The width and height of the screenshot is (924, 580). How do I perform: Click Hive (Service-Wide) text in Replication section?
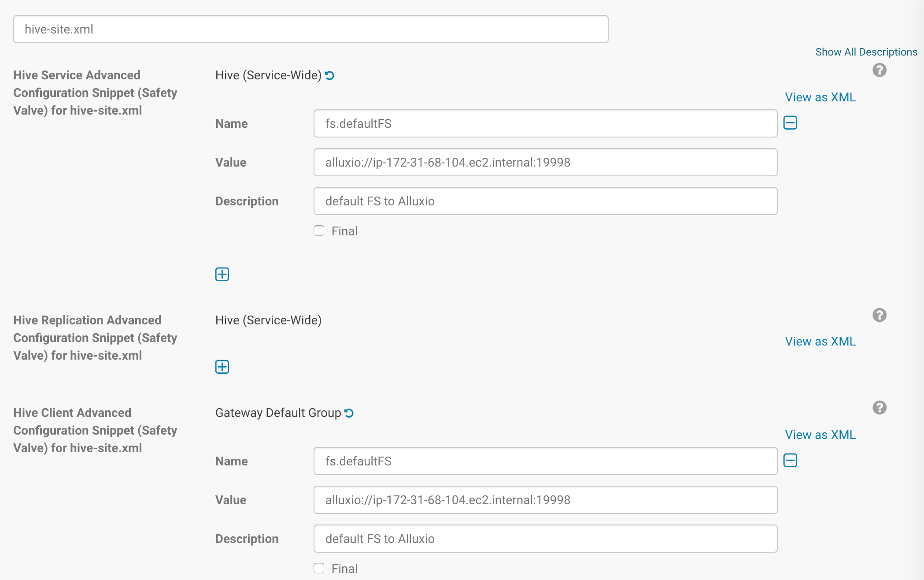[268, 320]
